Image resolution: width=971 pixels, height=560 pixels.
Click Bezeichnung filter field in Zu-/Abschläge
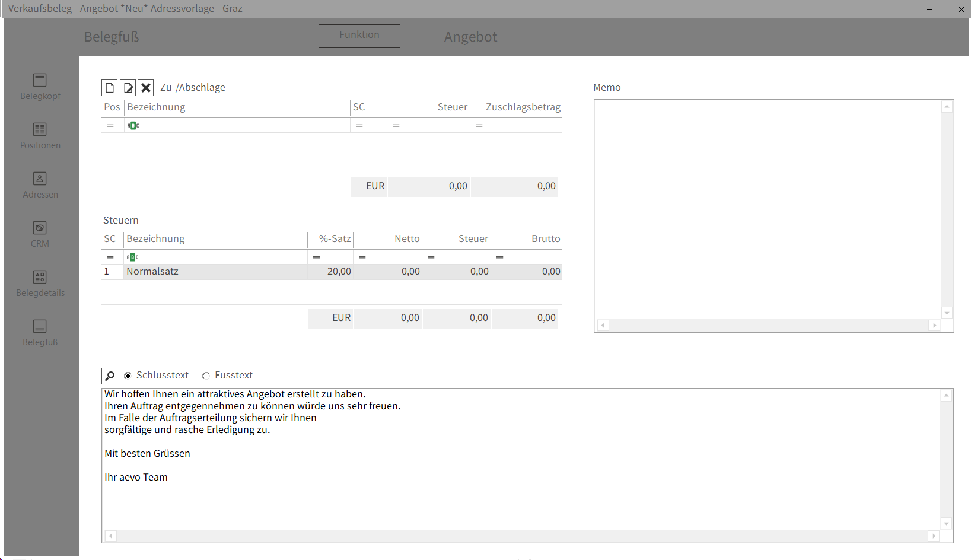237,126
